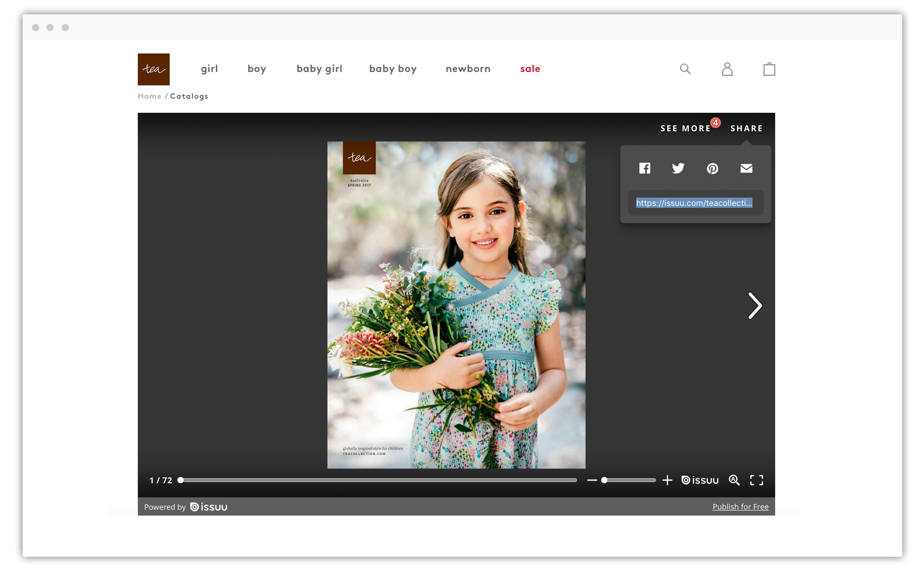Image resolution: width=924 pixels, height=584 pixels.
Task: Open the site search
Action: point(685,68)
